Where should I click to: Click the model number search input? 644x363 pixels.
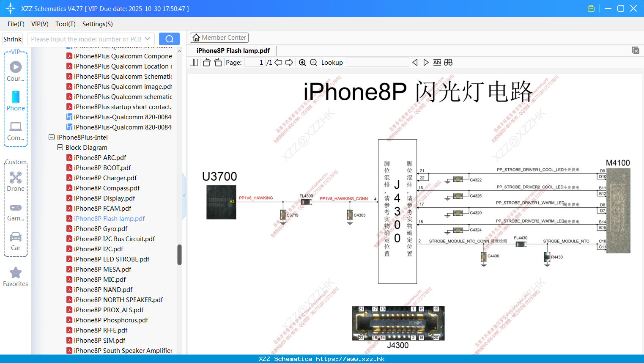[x=86, y=39]
